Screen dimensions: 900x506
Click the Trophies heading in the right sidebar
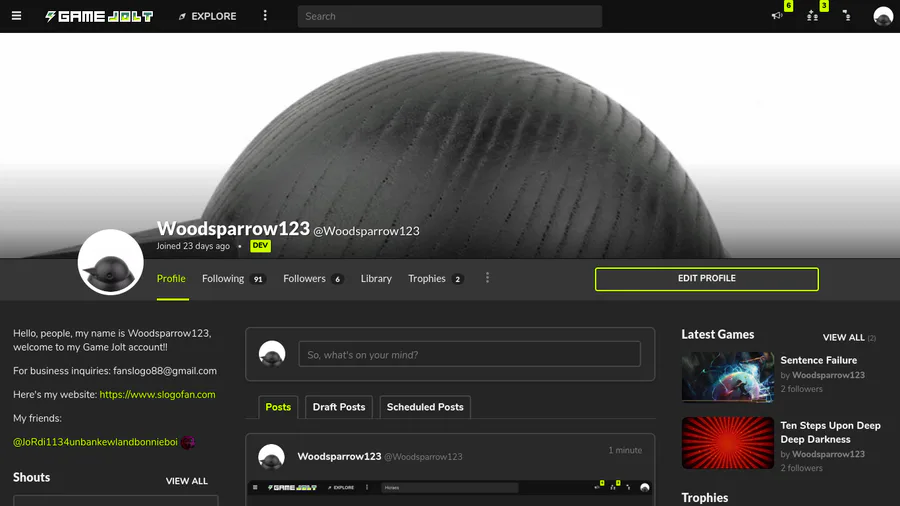[704, 498]
